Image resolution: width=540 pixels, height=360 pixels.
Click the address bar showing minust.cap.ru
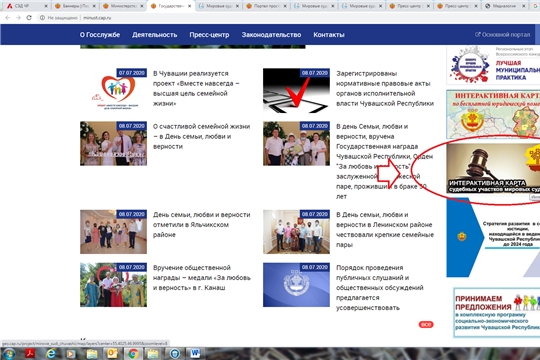(x=97, y=18)
